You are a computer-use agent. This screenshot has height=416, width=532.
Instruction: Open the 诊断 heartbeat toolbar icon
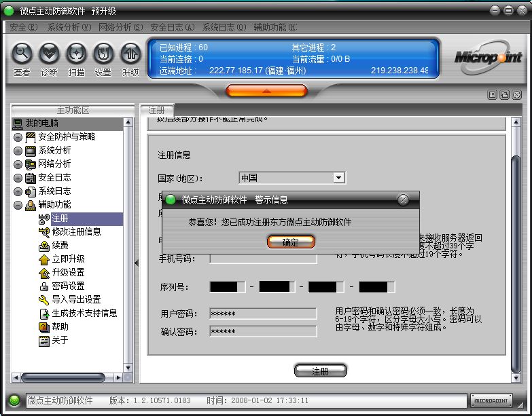click(x=49, y=54)
